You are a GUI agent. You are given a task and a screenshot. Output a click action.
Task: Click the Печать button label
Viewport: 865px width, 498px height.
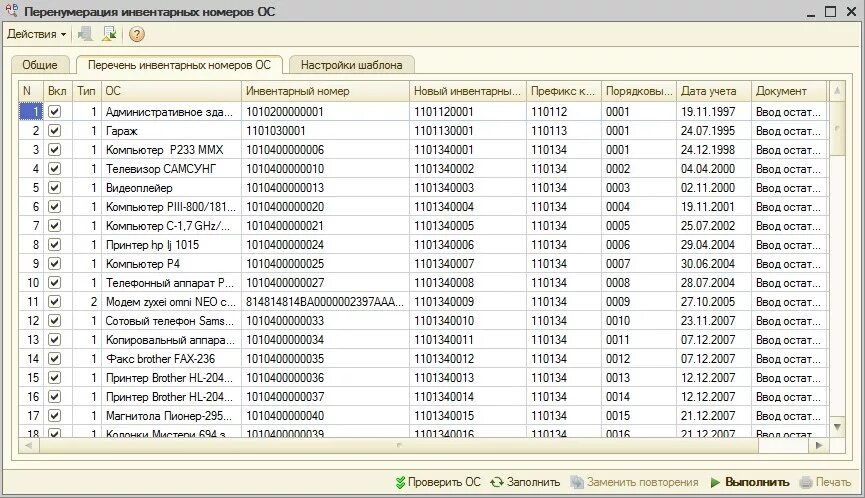833,482
